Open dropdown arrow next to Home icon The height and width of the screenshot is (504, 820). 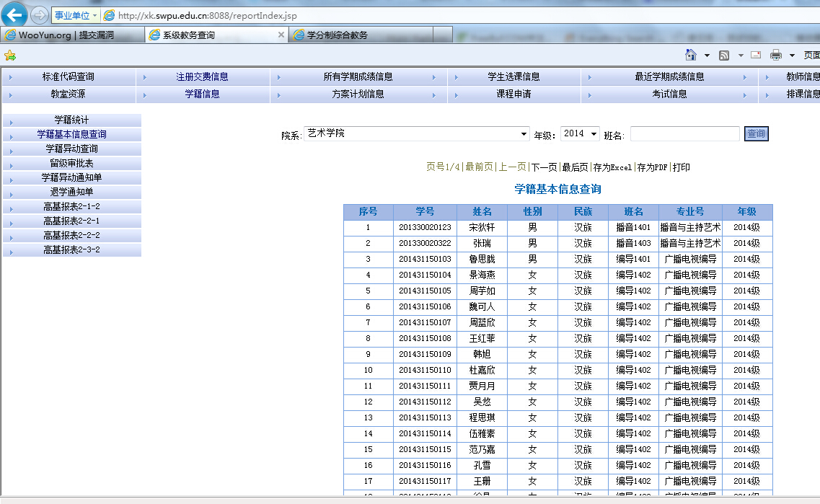(x=707, y=56)
